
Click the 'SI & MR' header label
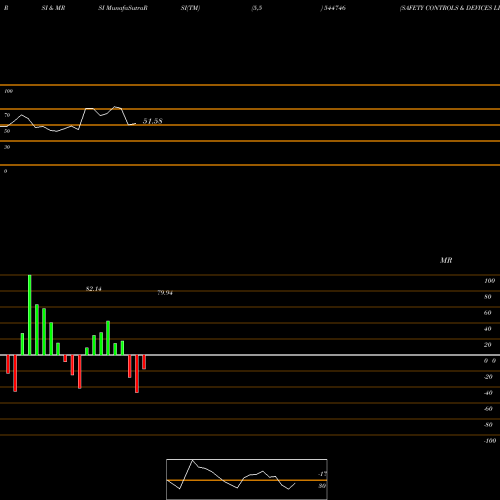(53, 8)
